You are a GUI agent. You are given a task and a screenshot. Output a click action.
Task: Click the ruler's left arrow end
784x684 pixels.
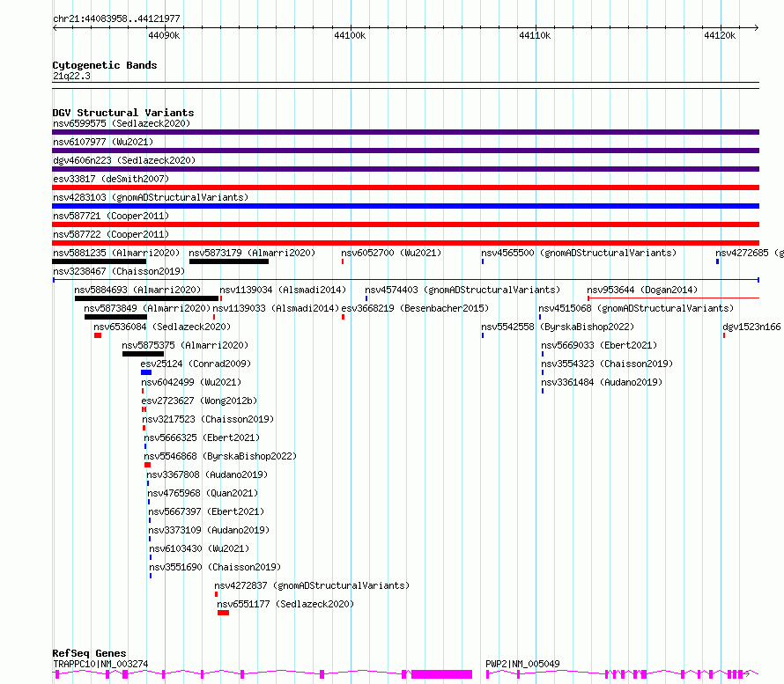[55, 27]
